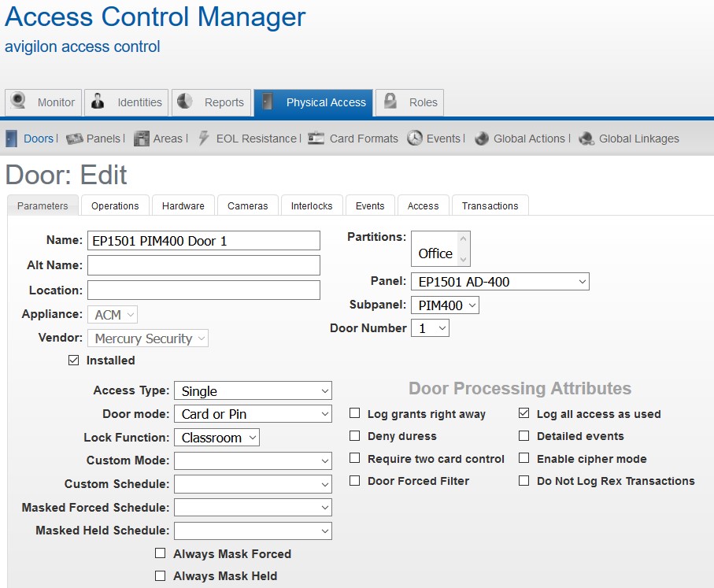This screenshot has height=588, width=714.
Task: Click the EOL Resistance lightning icon
Action: tap(202, 139)
